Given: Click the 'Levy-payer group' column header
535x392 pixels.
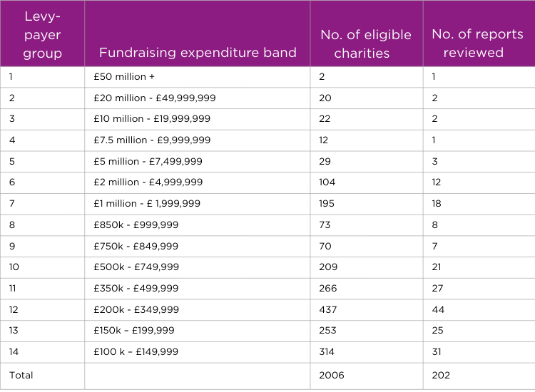Looking at the screenshot, I should pyautogui.click(x=42, y=34).
